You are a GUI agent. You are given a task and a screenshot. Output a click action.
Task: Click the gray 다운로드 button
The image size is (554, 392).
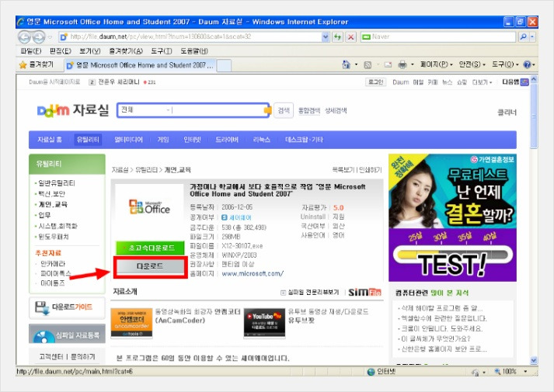(150, 266)
